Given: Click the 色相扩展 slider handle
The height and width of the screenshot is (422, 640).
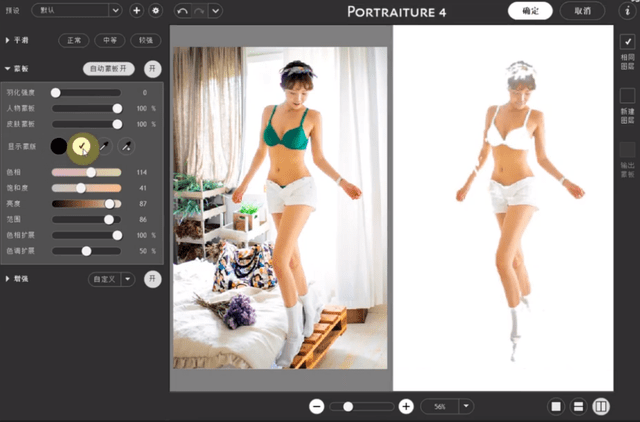Looking at the screenshot, I should click(117, 235).
